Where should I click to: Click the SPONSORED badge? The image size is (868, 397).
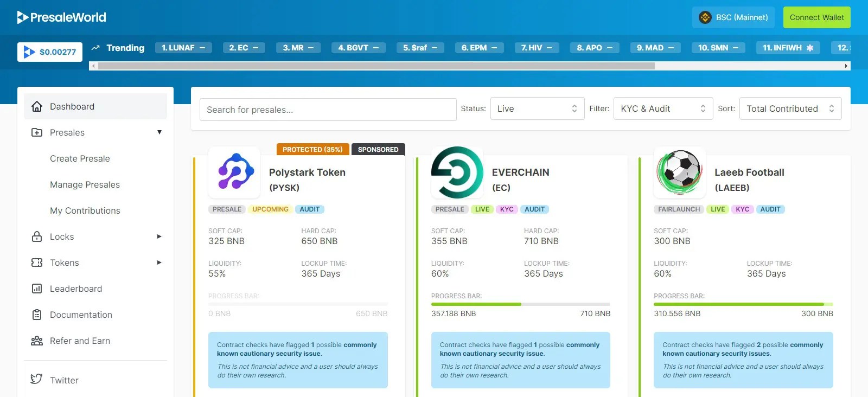tap(378, 149)
